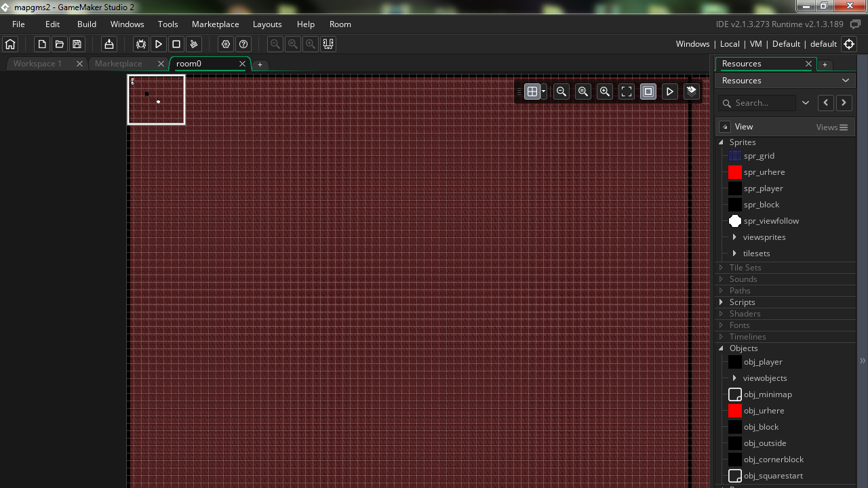Click the Fit Room to Screen icon
This screenshot has width=868, height=488.
[627, 91]
